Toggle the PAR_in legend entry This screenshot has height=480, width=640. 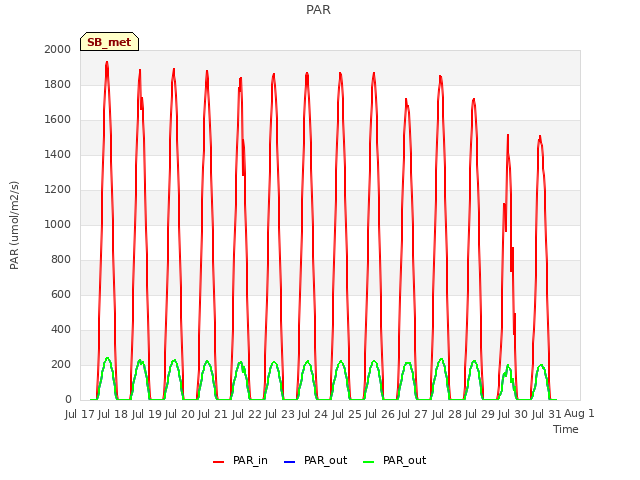click(240, 460)
